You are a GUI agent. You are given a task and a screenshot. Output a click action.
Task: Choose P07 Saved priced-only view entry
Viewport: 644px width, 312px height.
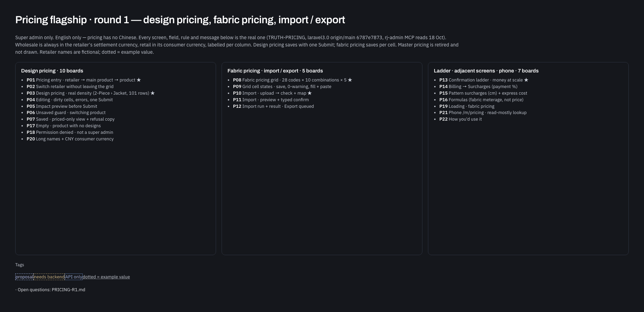coord(71,119)
